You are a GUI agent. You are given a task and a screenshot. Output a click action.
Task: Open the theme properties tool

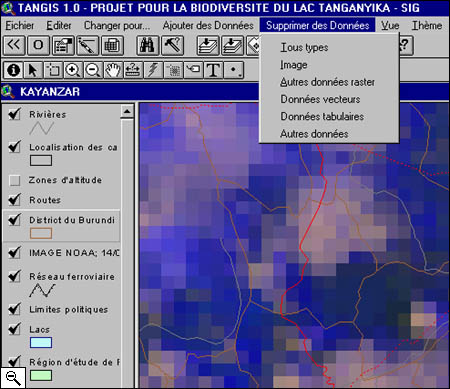tap(63, 45)
